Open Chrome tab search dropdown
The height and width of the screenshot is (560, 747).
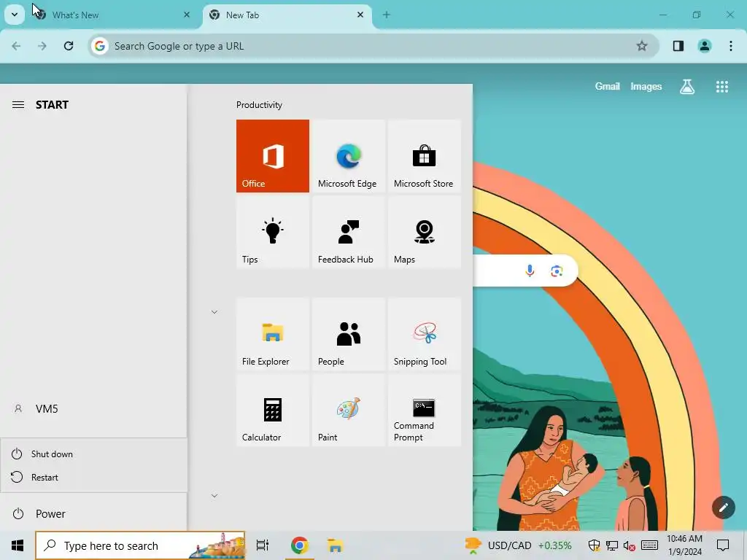coord(15,15)
